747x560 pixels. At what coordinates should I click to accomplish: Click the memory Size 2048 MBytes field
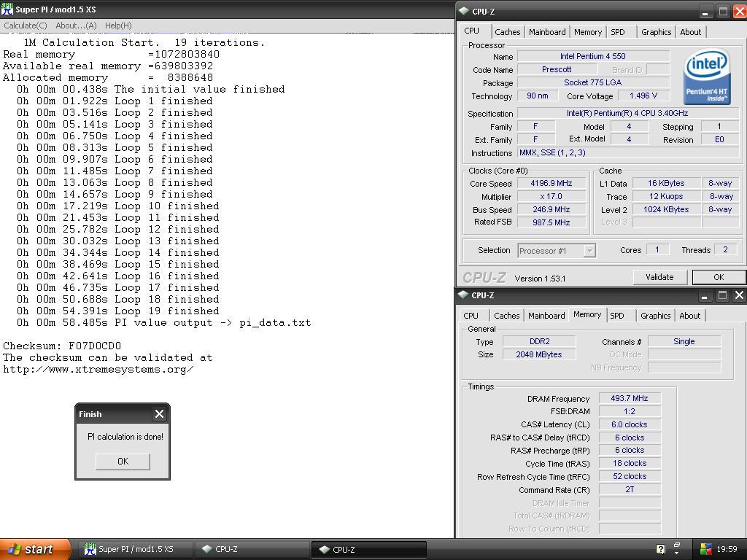[x=539, y=354]
